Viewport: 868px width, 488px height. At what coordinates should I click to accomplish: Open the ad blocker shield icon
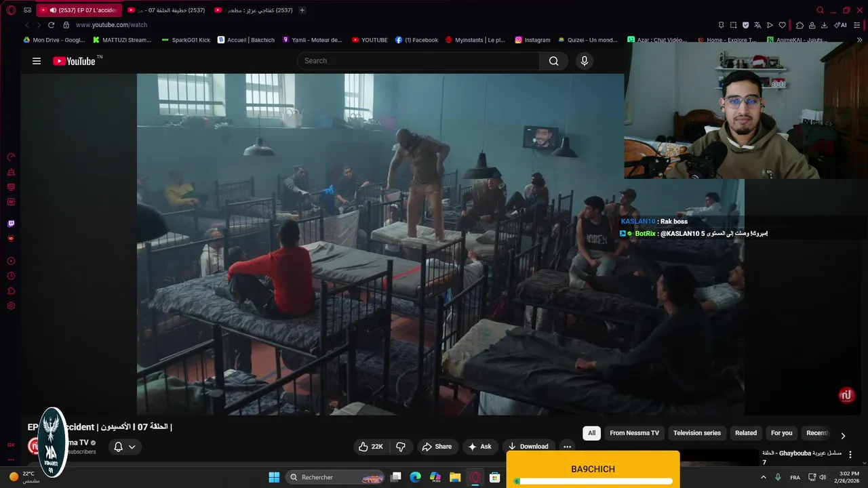point(746,25)
